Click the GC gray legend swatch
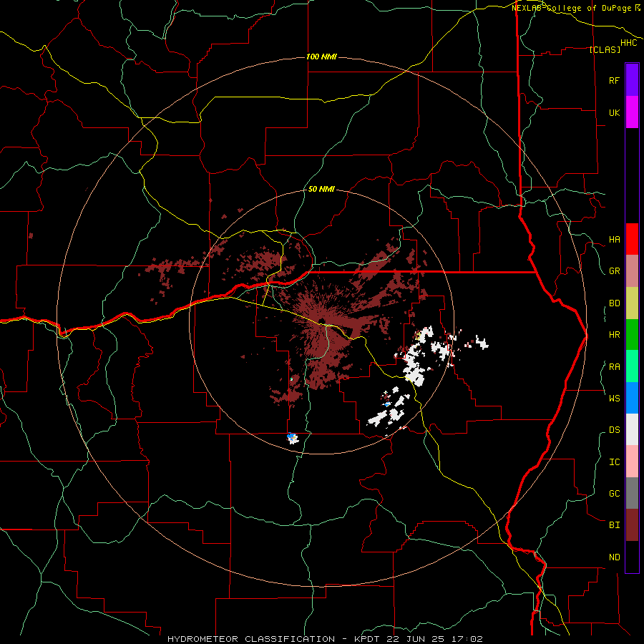The image size is (644, 644). point(632,493)
